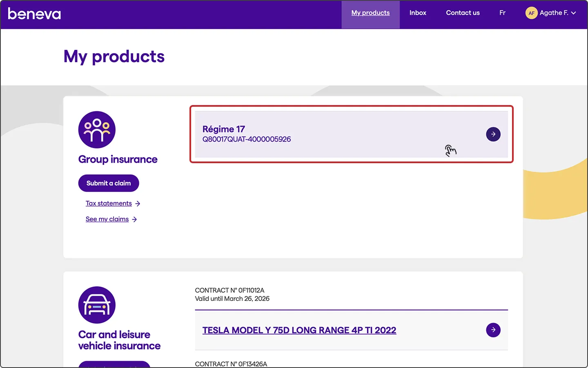The width and height of the screenshot is (588, 368).
Task: Click the car insurance vehicle icon
Action: pyautogui.click(x=97, y=305)
